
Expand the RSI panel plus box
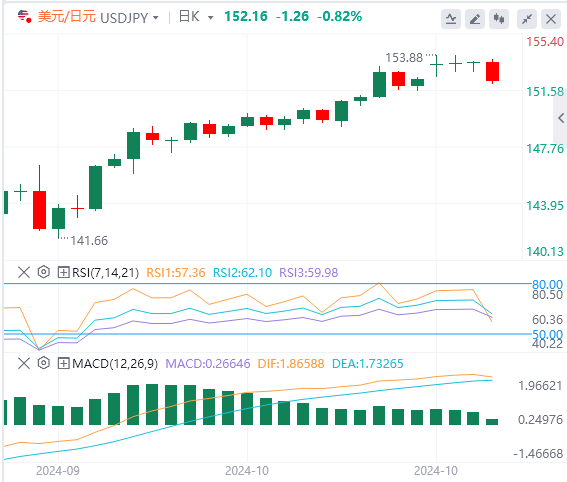pos(63,272)
